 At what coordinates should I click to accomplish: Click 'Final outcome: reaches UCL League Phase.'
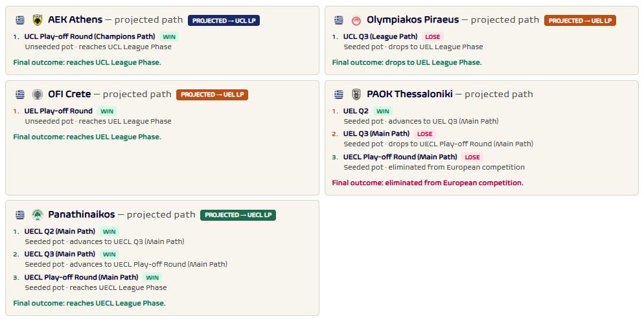click(87, 62)
